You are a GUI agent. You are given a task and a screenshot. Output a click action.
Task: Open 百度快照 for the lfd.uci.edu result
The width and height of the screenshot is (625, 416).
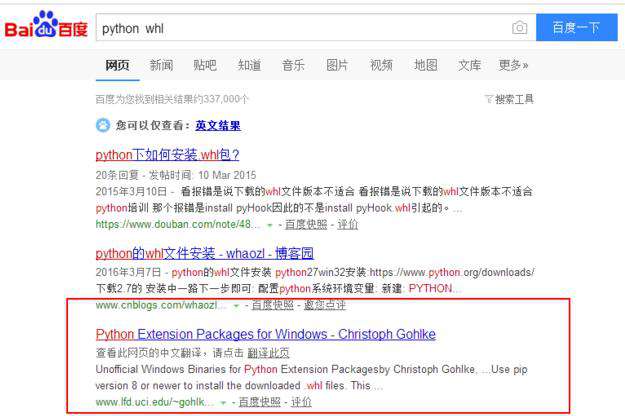[x=259, y=402]
